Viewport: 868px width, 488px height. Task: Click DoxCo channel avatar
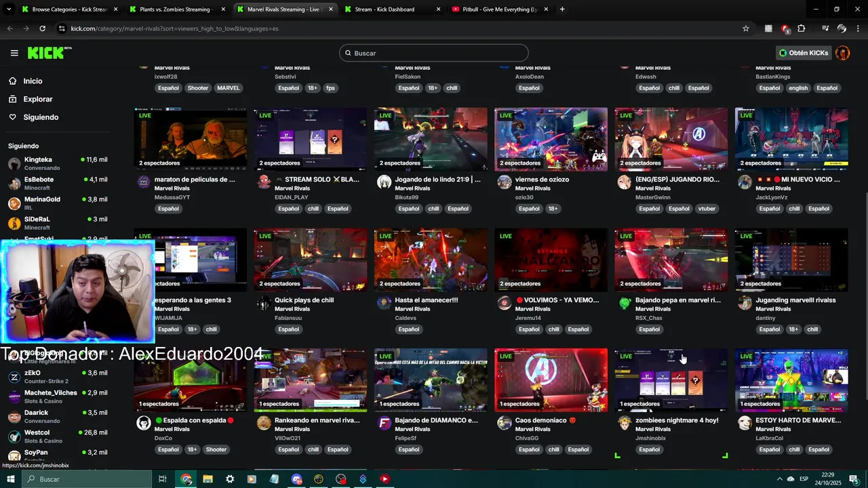(x=144, y=423)
